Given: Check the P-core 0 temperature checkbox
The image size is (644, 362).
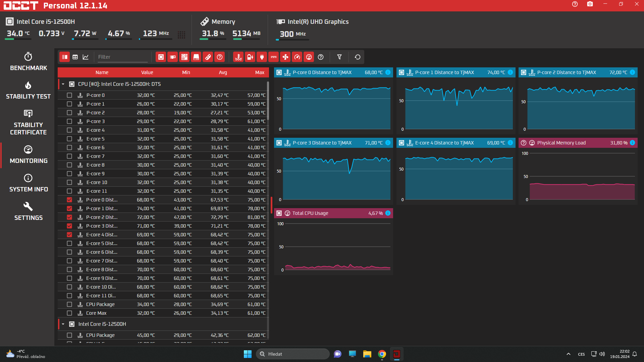Looking at the screenshot, I should pyautogui.click(x=69, y=95).
